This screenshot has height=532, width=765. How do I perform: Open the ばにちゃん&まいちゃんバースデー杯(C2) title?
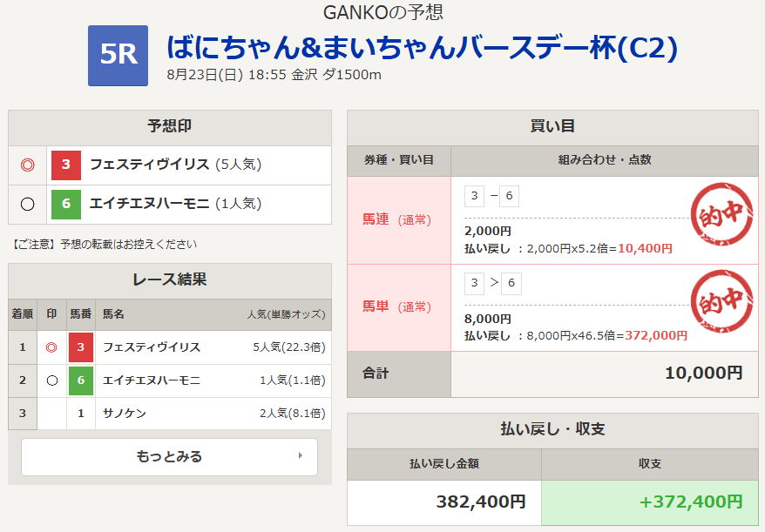click(x=422, y=47)
